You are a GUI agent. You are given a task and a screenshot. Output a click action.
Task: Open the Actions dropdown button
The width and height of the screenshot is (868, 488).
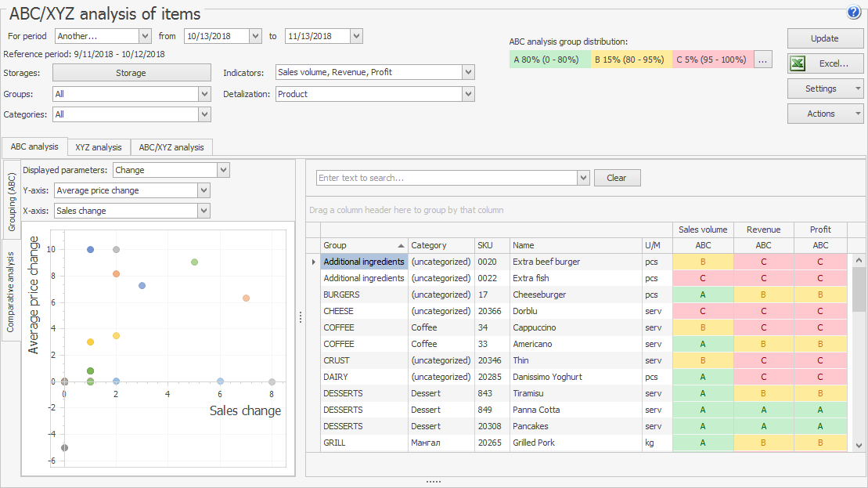point(825,114)
